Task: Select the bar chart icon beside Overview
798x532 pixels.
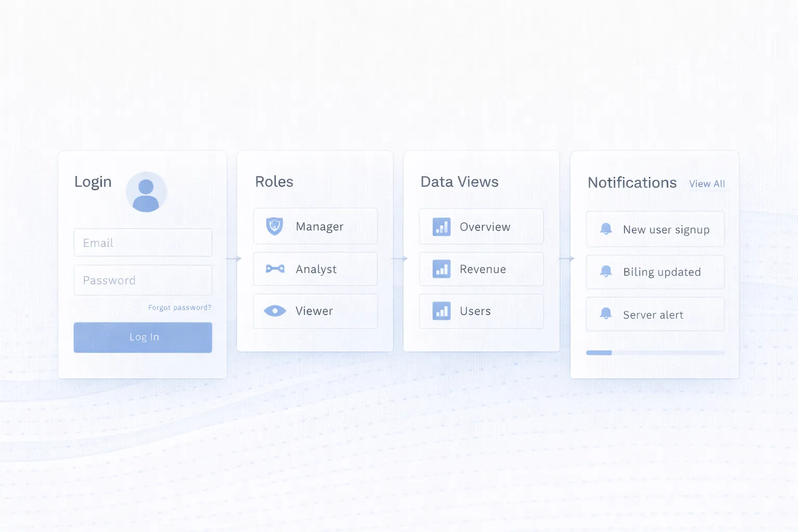Action: point(441,227)
